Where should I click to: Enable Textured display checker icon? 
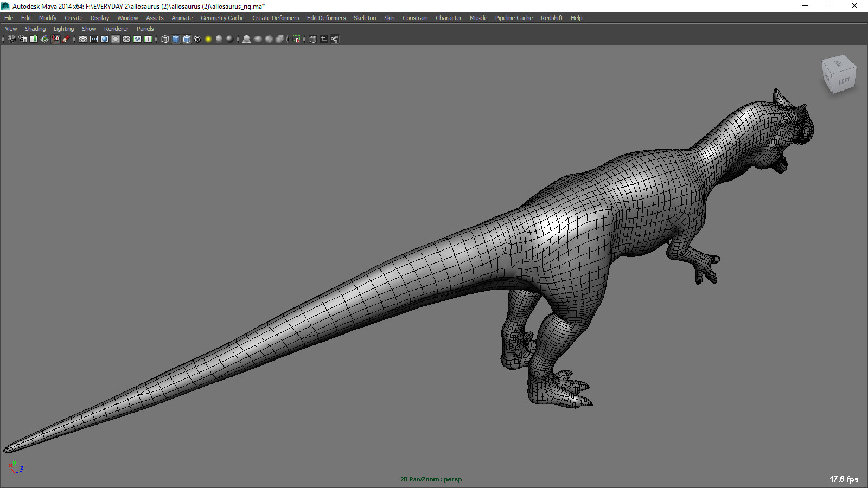coord(197,39)
